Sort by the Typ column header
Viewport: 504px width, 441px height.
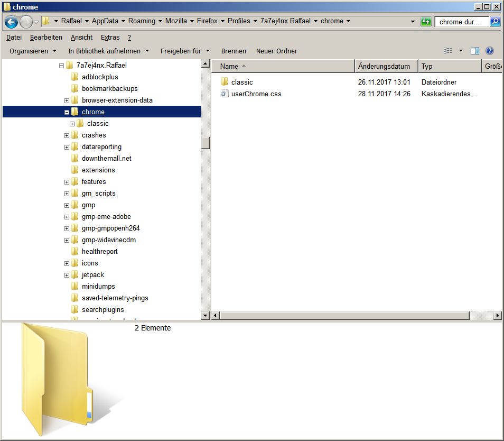[x=450, y=66]
